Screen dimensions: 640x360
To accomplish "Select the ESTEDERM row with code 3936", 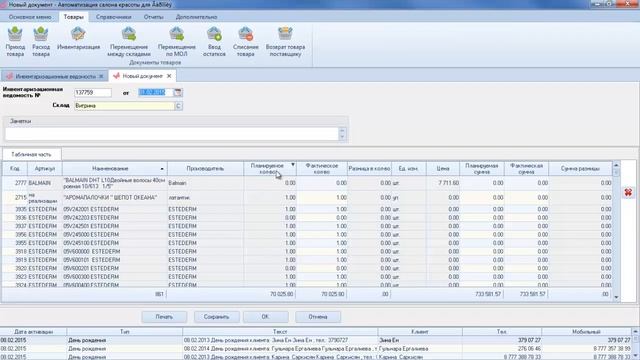I will click(x=307, y=218).
